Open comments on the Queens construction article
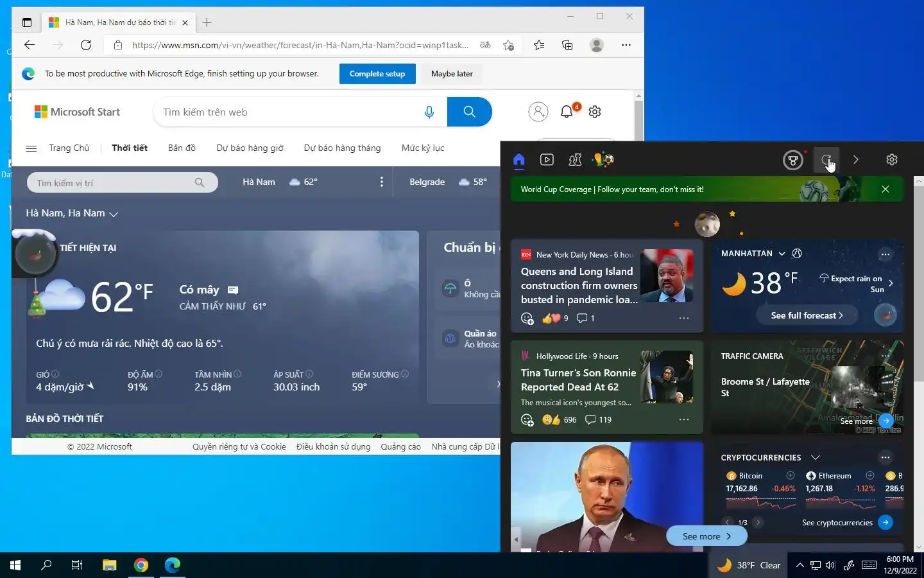This screenshot has height=578, width=924. coord(585,319)
